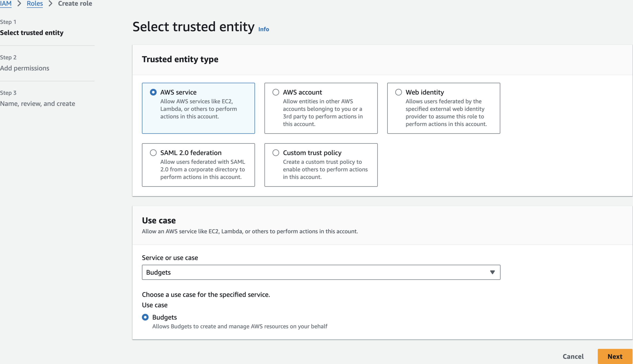Click the breadcrumb chevron after Roles
633x364 pixels.
pos(50,4)
